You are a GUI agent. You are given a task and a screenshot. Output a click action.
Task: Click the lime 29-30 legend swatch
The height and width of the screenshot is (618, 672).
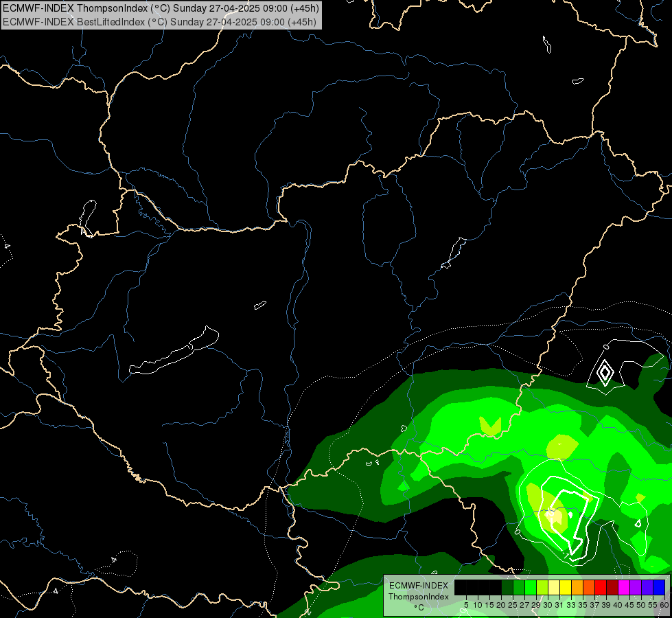pyautogui.click(x=542, y=588)
